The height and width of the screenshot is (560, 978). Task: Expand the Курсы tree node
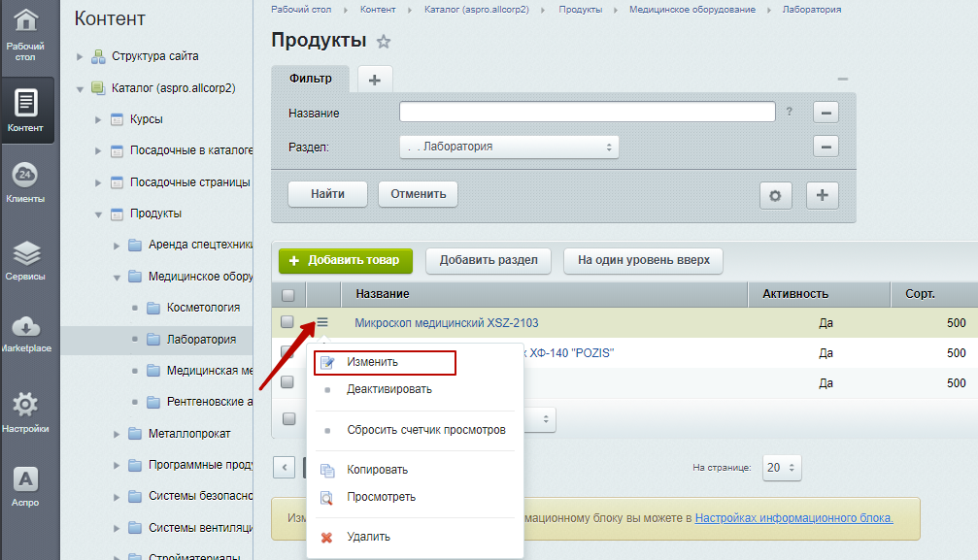coord(98,119)
